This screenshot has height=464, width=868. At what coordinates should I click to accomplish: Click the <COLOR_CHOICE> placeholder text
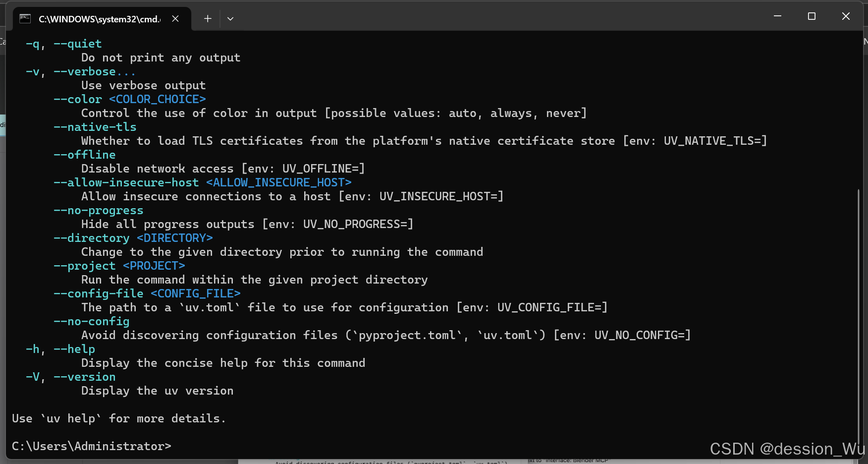tap(157, 99)
